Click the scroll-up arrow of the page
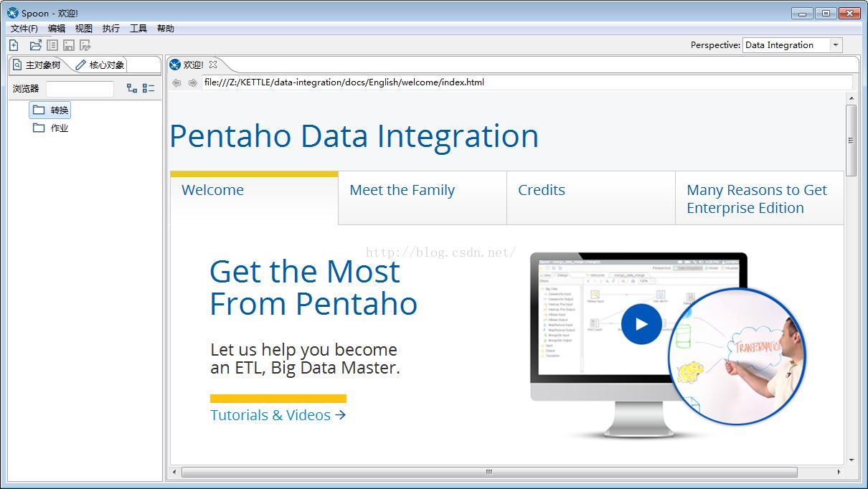 point(852,98)
